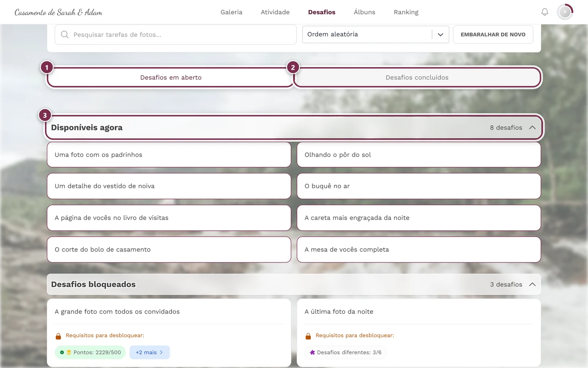Open the user profile avatar

565,12
